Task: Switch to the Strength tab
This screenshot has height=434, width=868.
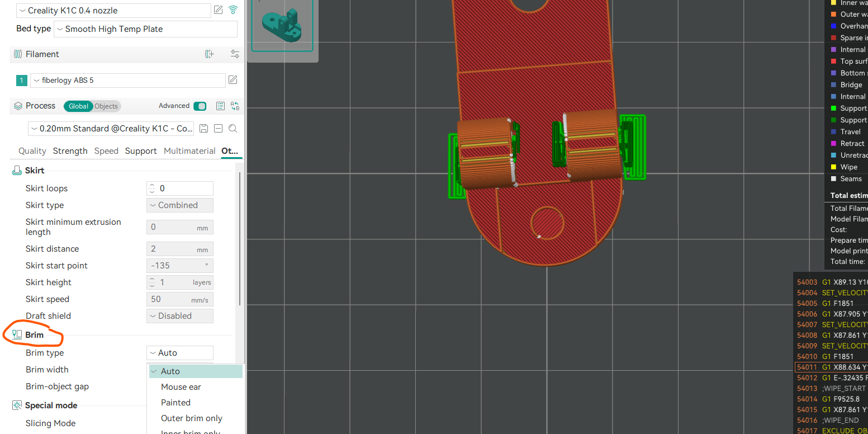Action: point(70,151)
